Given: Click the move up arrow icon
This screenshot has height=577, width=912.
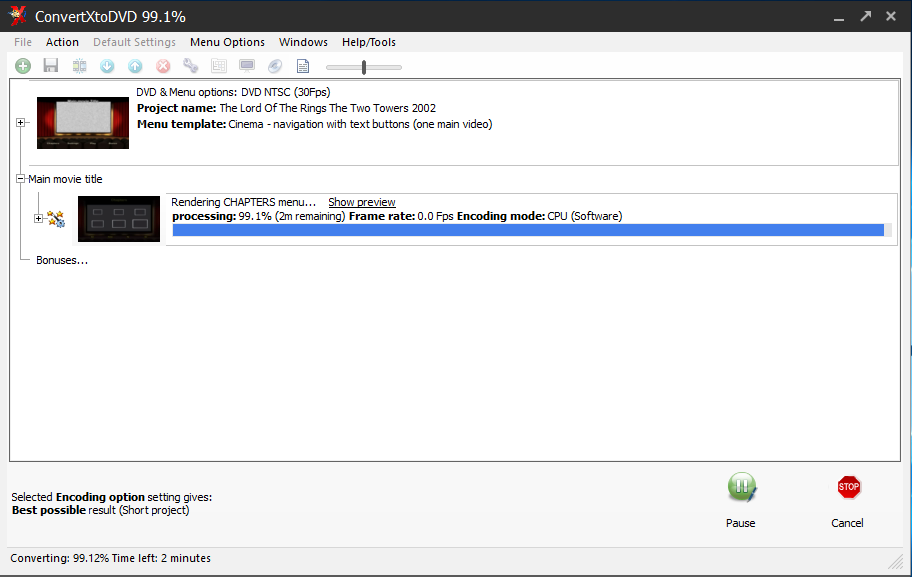Looking at the screenshot, I should [135, 66].
